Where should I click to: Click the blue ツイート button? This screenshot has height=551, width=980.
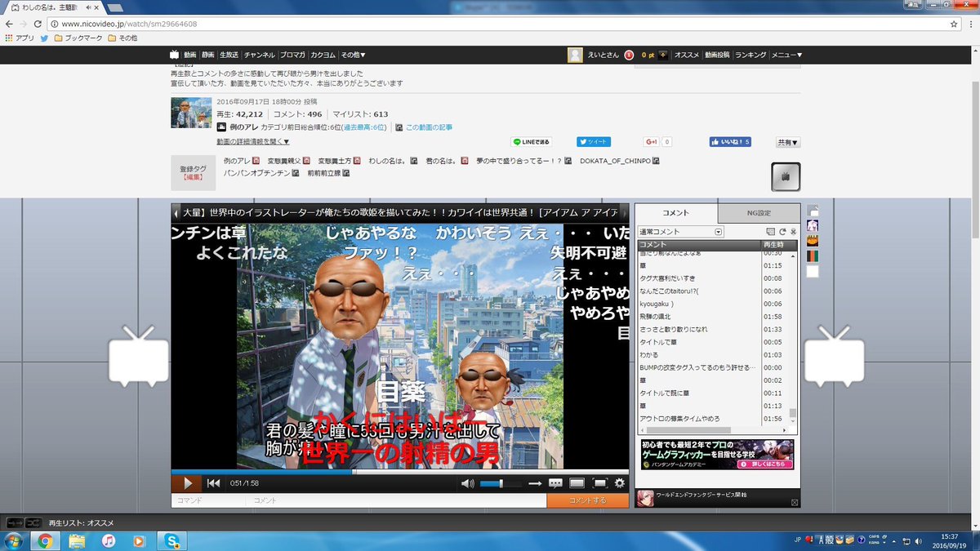point(594,141)
